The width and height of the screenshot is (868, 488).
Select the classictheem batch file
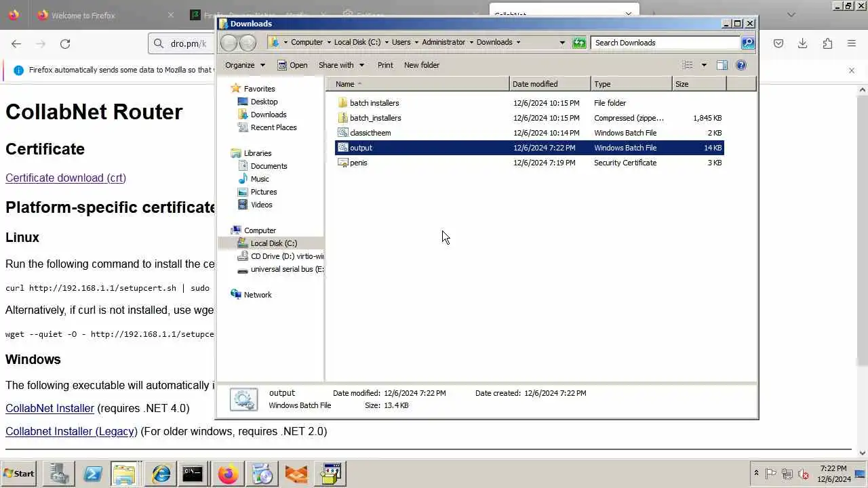pos(370,133)
